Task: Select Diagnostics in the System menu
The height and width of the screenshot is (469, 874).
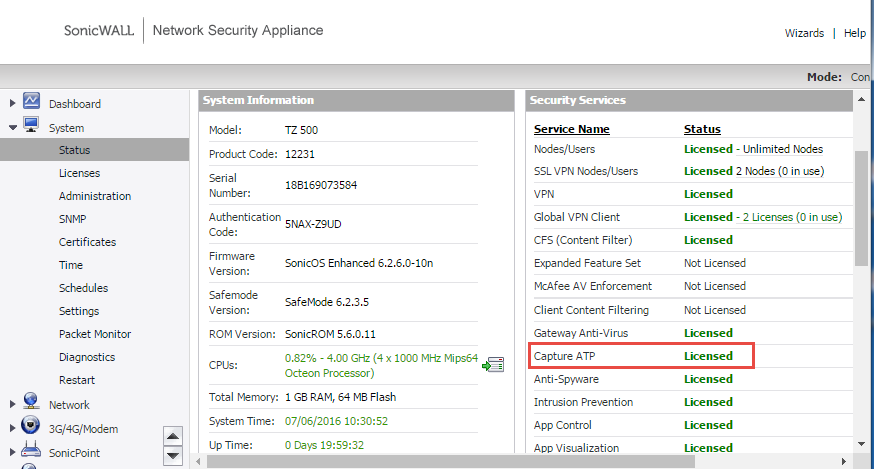Action: [87, 357]
